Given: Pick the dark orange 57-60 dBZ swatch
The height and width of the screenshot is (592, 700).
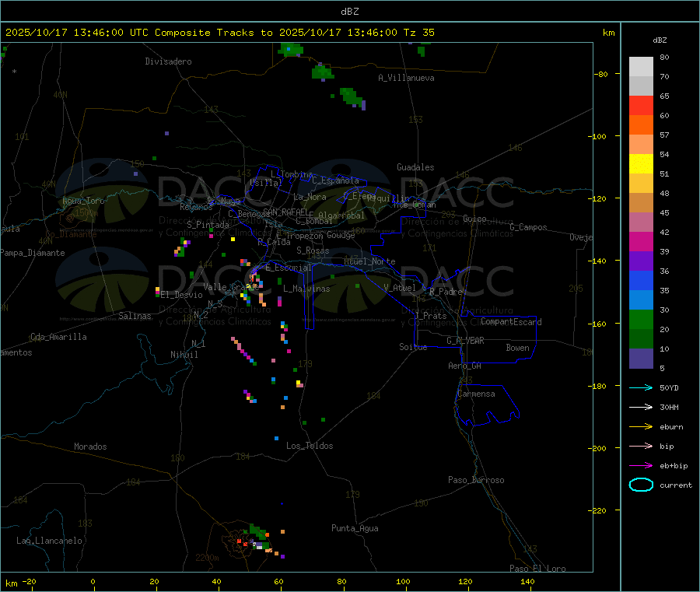Looking at the screenshot, I should pyautogui.click(x=641, y=125).
